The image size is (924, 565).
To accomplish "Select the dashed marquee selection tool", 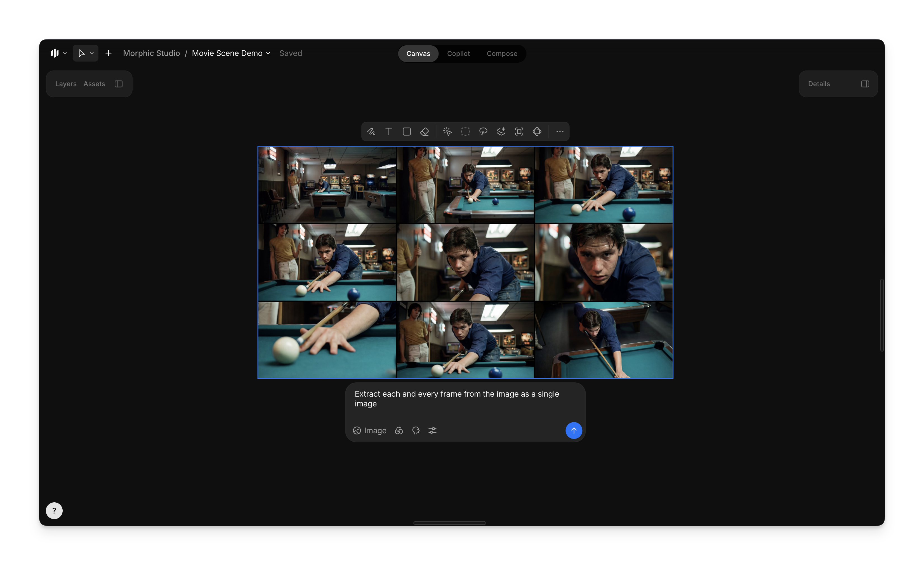I will [465, 132].
